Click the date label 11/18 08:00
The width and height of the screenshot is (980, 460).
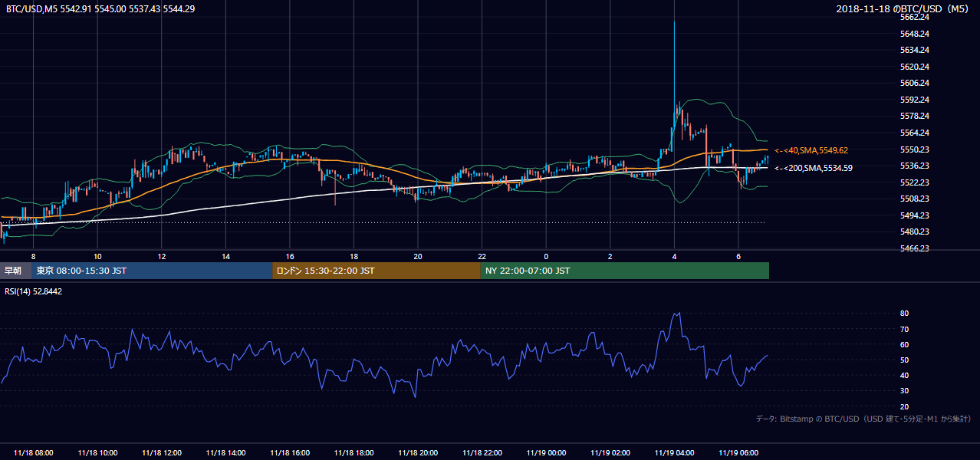33,452
